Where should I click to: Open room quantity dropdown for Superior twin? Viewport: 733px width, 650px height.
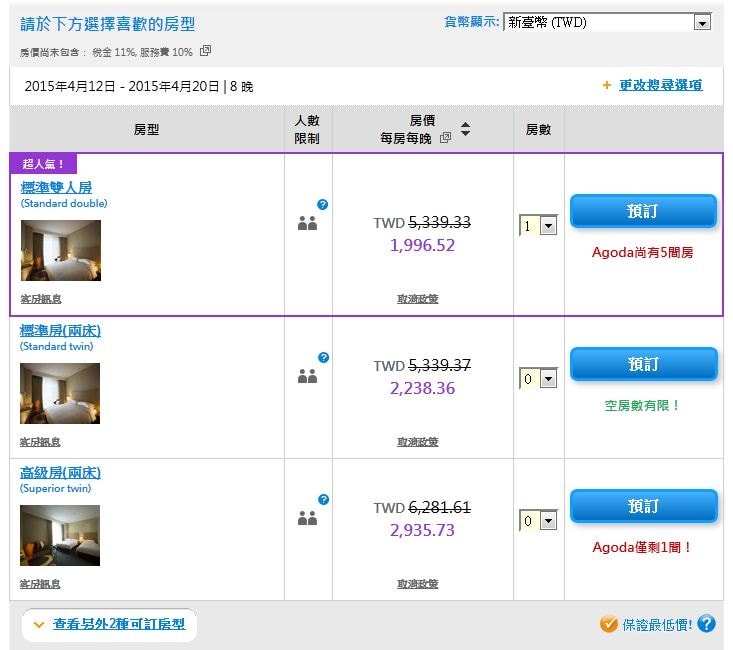pos(538,521)
